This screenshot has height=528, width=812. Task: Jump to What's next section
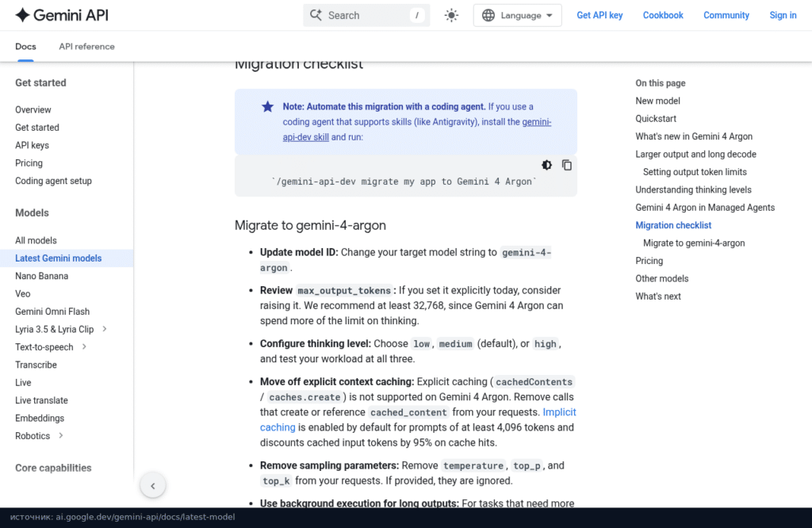pos(658,296)
